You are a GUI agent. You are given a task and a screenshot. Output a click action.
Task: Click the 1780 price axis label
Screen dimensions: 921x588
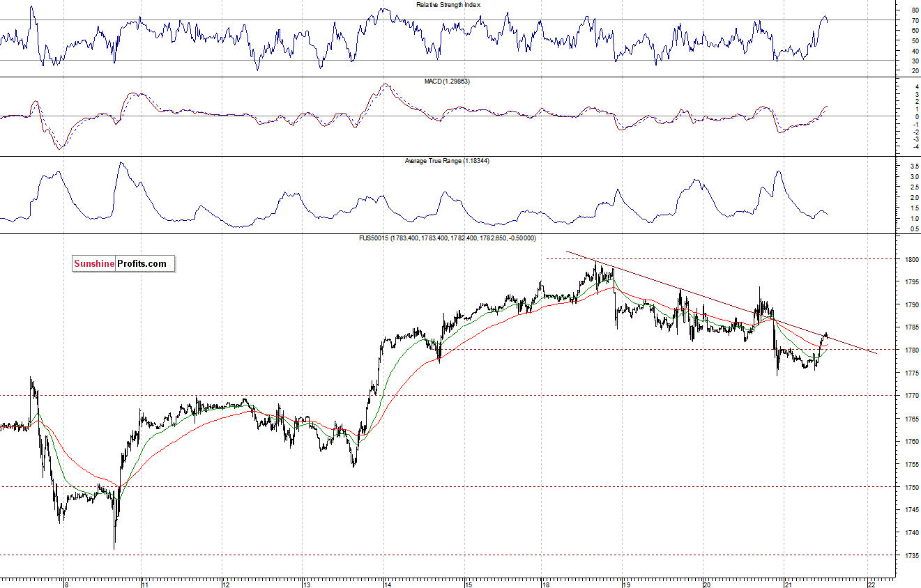[x=911, y=350]
